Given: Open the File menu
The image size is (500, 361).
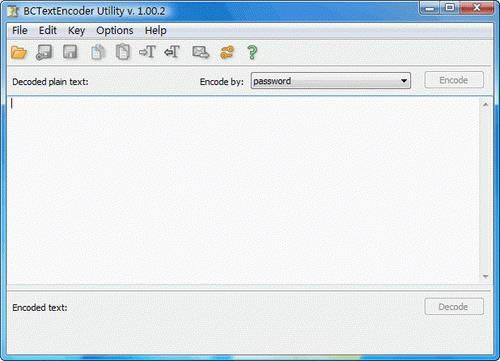Looking at the screenshot, I should tap(20, 30).
